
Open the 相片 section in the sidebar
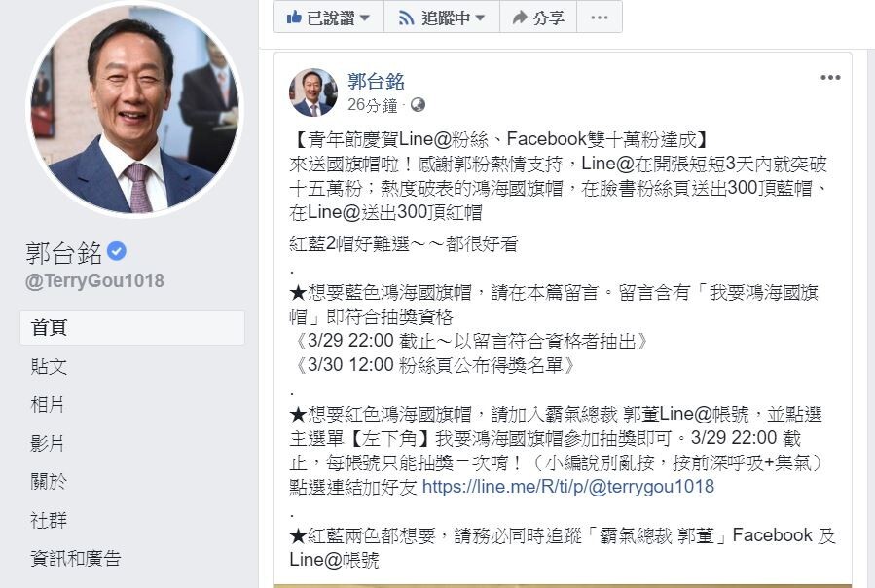pos(48,405)
